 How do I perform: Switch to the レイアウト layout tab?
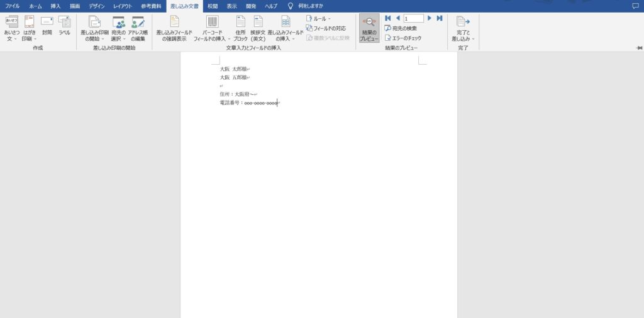pos(123,6)
